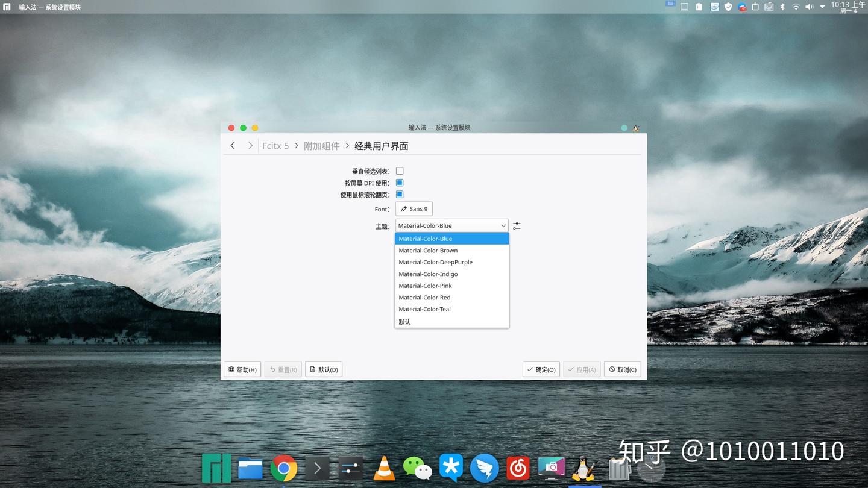Click the 确定(O) confirm button

coord(541,369)
